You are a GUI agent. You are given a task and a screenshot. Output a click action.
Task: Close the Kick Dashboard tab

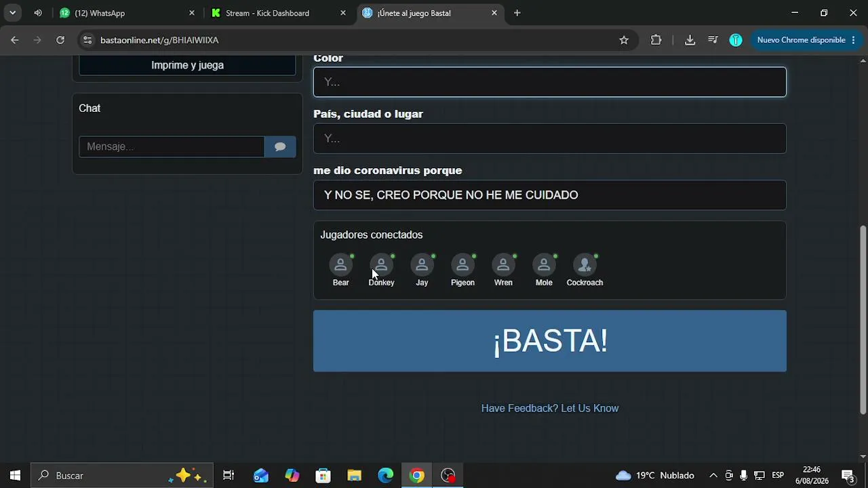(343, 13)
